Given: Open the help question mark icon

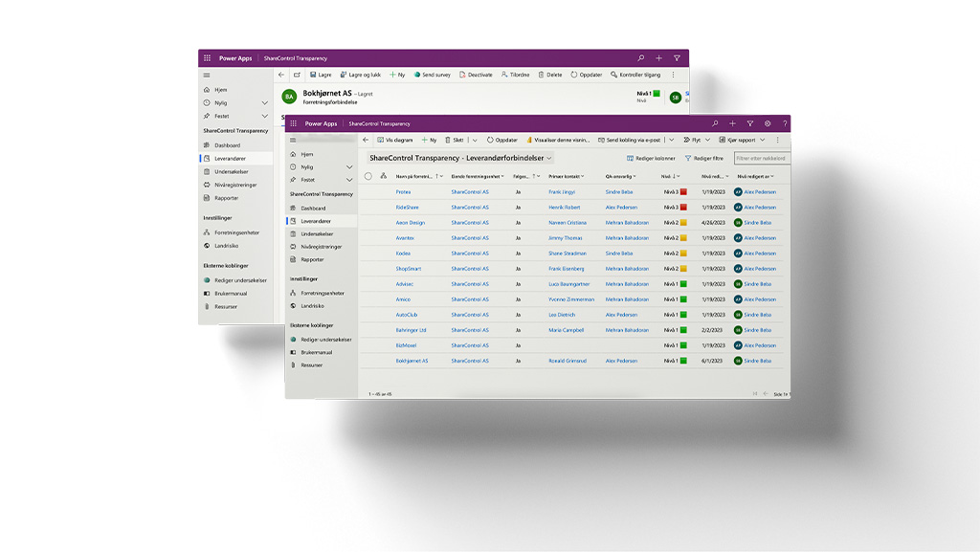Looking at the screenshot, I should point(785,123).
